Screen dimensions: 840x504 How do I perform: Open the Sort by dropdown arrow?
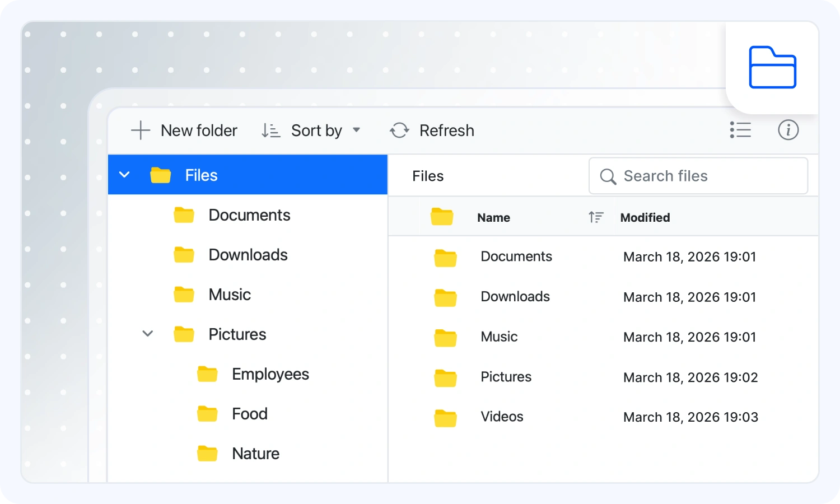(x=356, y=130)
